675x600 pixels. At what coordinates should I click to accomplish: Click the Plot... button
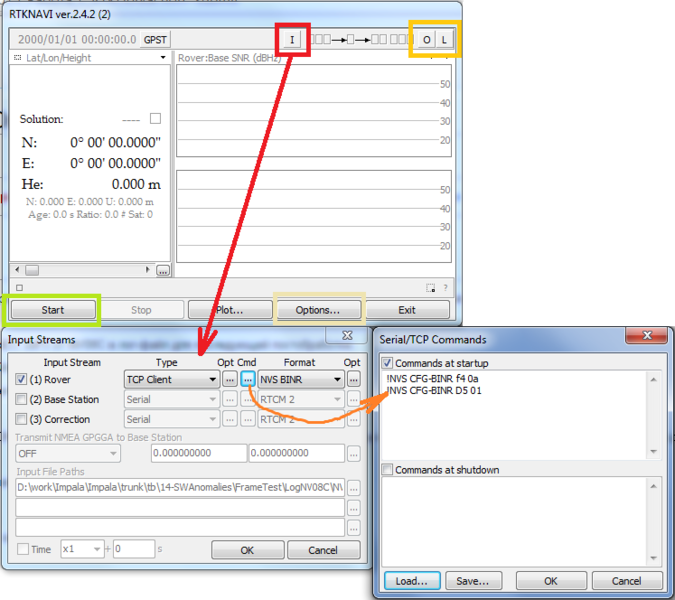[229, 310]
